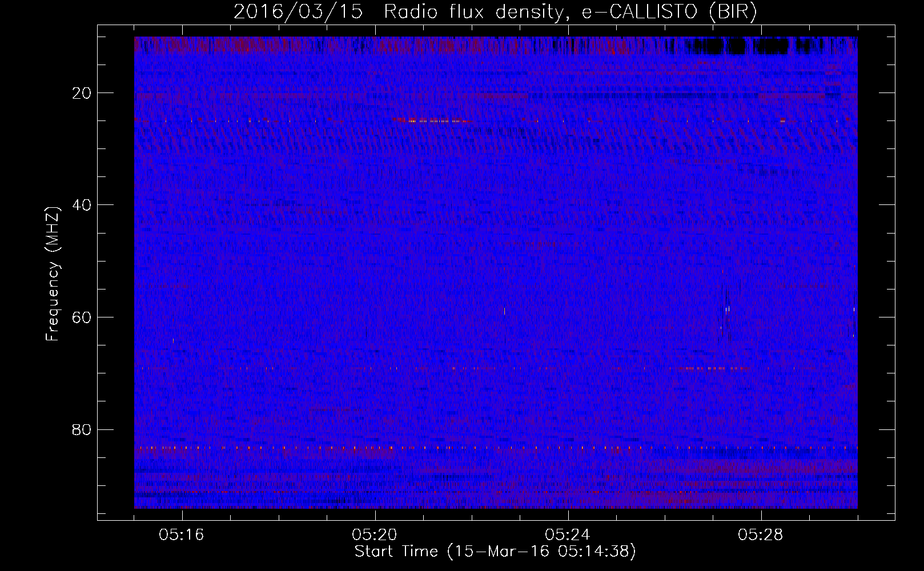Click the 60 frequency tick label

pyautogui.click(x=82, y=317)
